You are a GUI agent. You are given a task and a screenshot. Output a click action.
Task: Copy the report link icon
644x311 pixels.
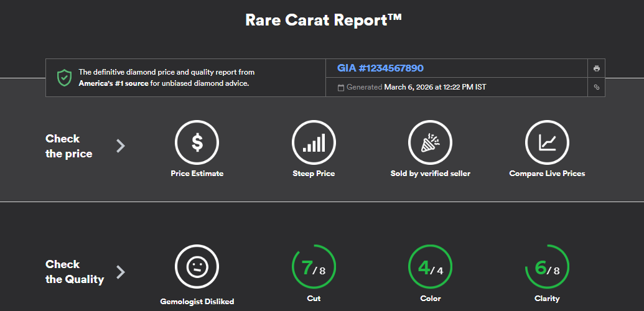(596, 87)
